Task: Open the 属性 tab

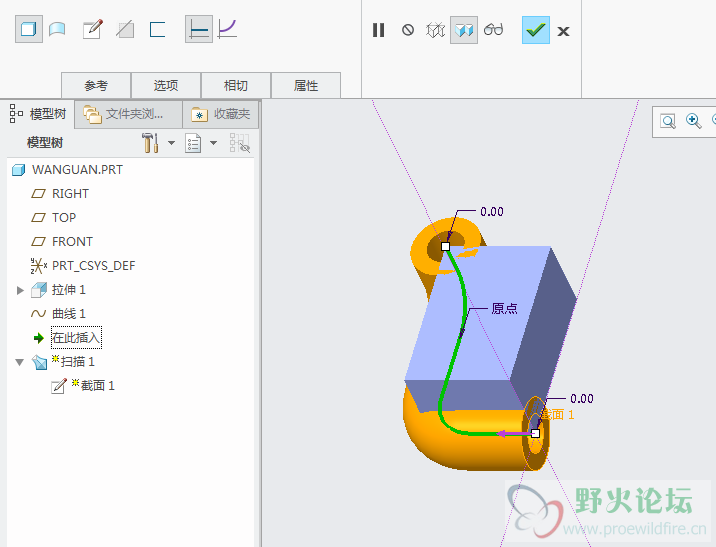Action: pos(306,85)
